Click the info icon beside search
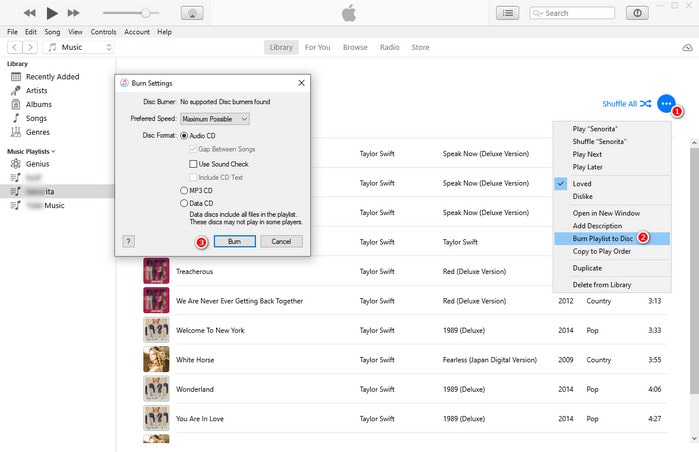The image size is (699, 452). (637, 13)
